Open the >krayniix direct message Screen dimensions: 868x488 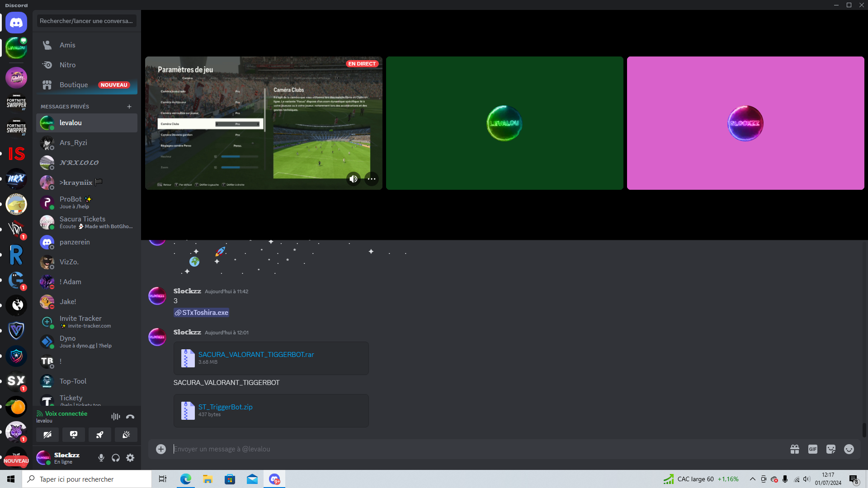[x=87, y=183]
